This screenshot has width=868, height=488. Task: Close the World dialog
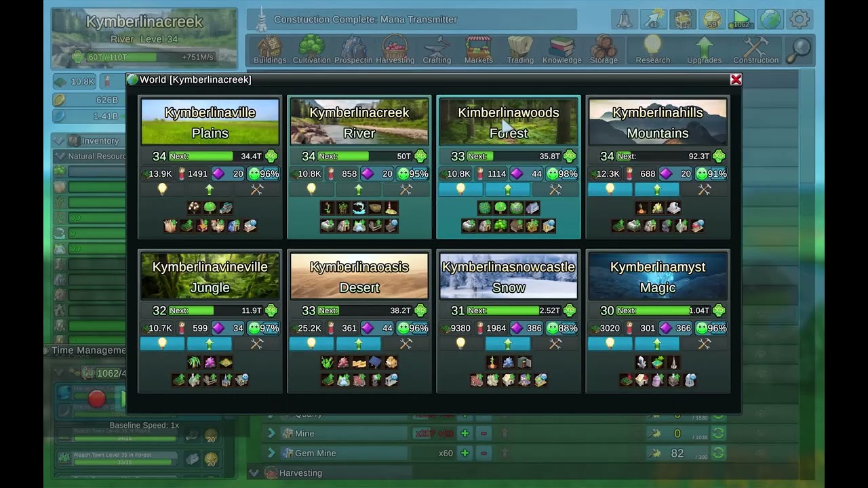736,79
